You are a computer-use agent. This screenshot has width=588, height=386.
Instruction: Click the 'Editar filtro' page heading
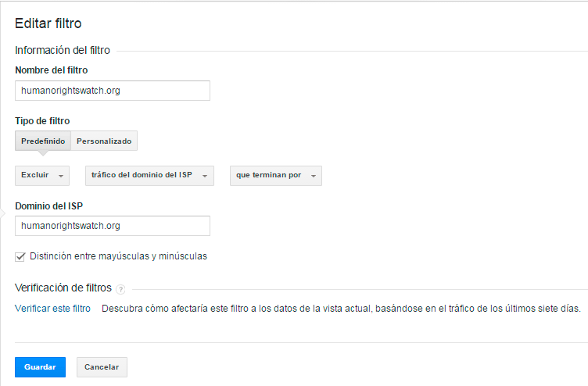click(48, 23)
